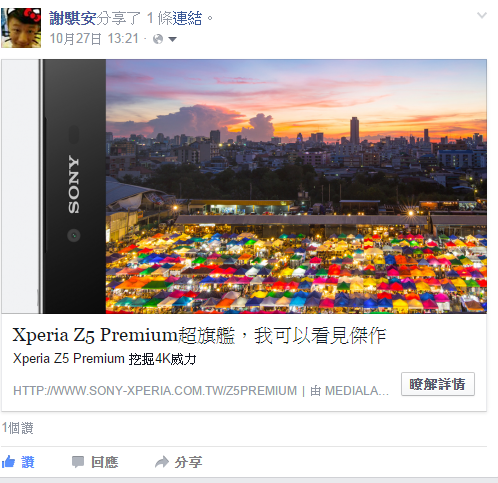This screenshot has height=483, width=498.
Task: Click the colorful night market preview image
Action: [x=296, y=186]
